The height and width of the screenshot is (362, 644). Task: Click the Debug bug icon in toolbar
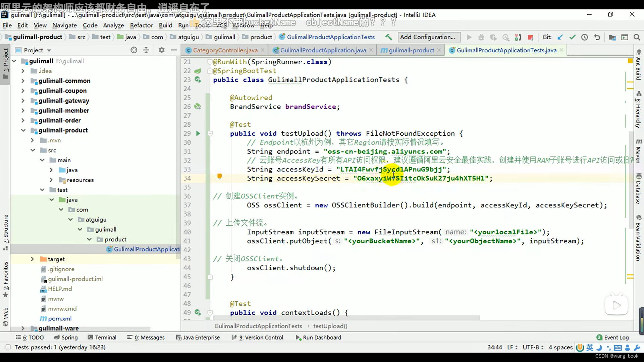pyautogui.click(x=481, y=37)
